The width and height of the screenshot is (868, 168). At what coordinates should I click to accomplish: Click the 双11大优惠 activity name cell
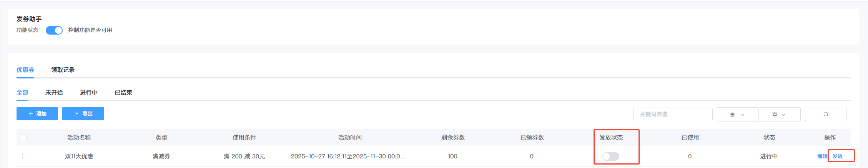79,156
